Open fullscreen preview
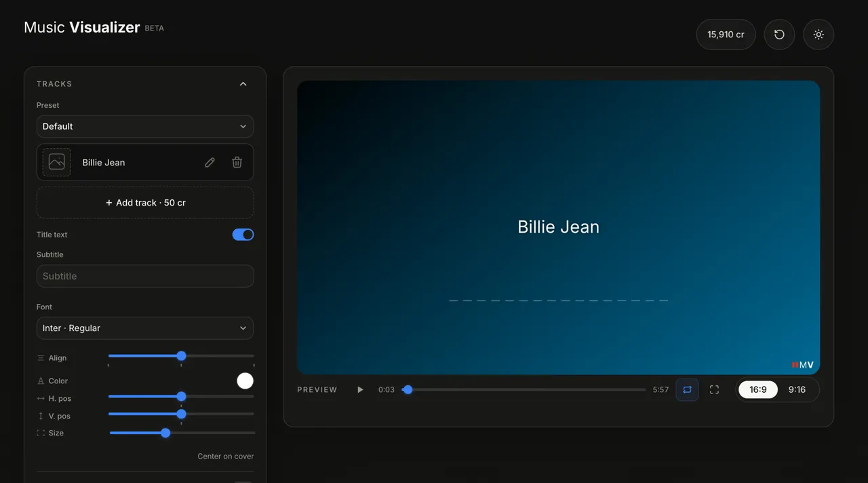The image size is (868, 483). pos(714,389)
